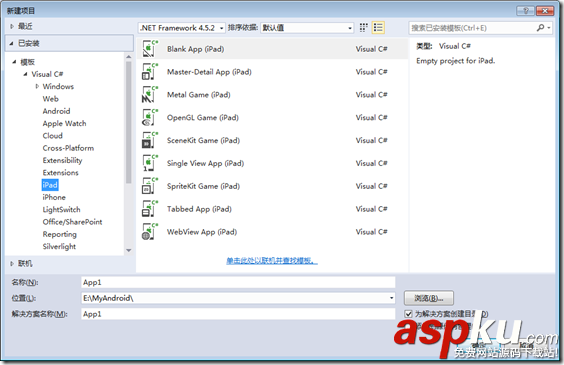The width and height of the screenshot is (564, 365).
Task: Select the Tabbed App (iPad) template icon
Action: tap(150, 209)
